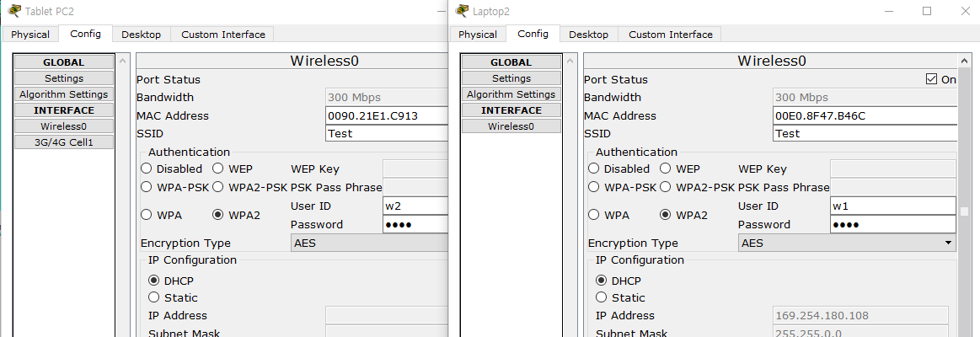The image size is (980, 337).
Task: Open Algorithm Settings in Laptop2
Action: 511,94
